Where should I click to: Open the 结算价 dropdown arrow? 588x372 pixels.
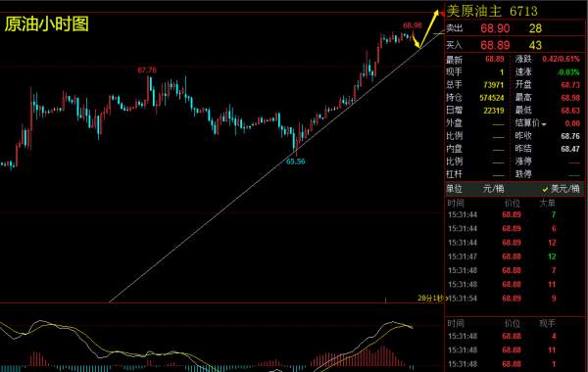point(544,124)
